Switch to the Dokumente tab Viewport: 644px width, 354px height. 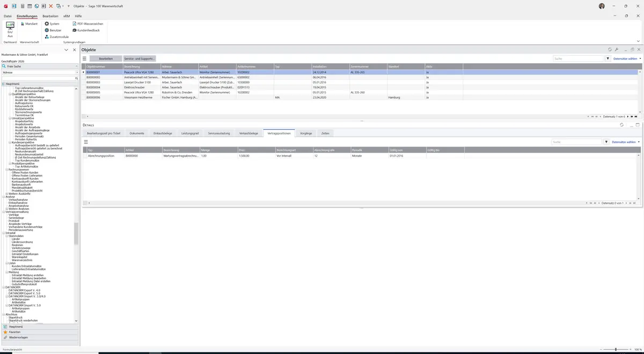click(137, 133)
